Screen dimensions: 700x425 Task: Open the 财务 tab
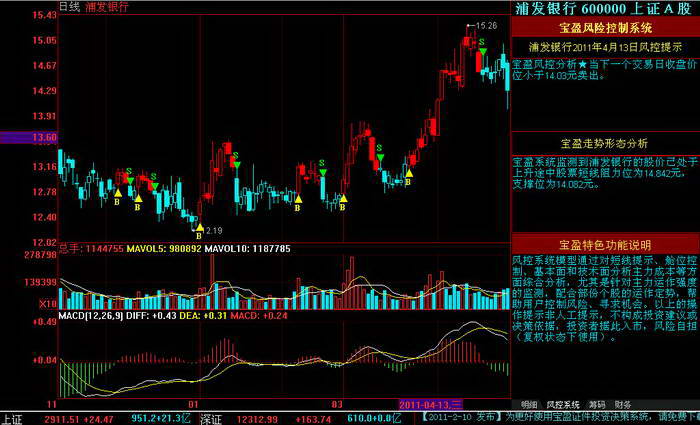(x=622, y=404)
